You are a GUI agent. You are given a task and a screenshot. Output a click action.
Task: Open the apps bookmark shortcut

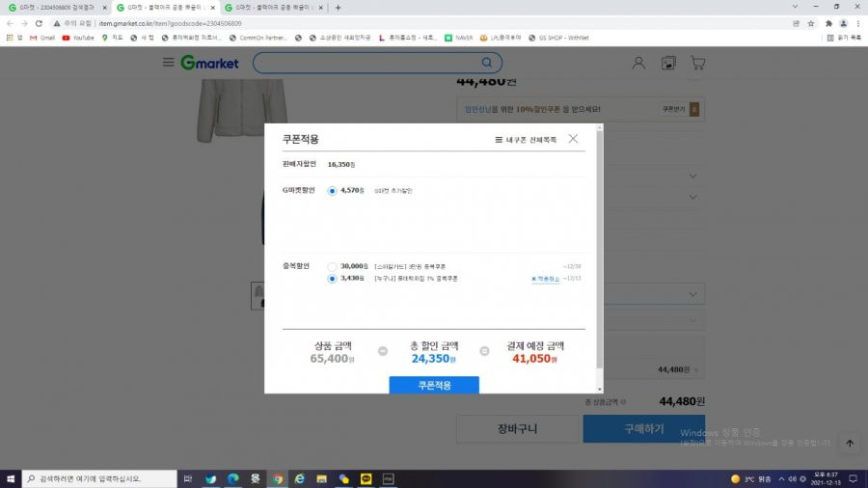pos(14,38)
